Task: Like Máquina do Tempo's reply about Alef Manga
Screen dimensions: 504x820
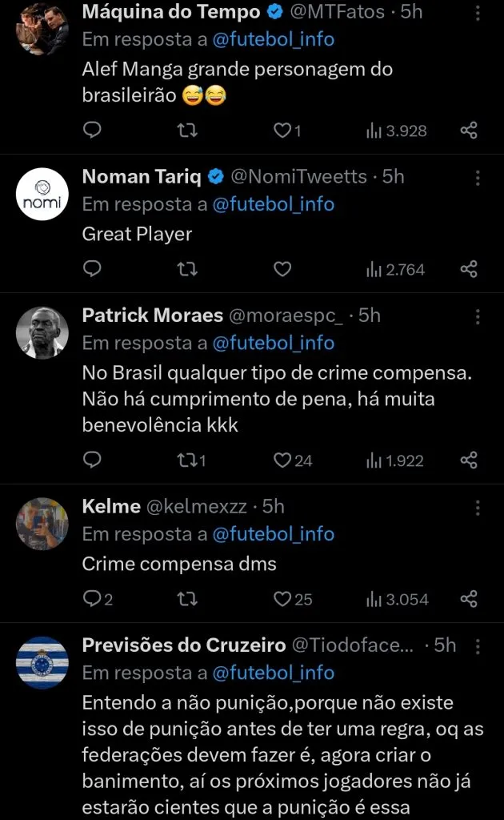Action: pos(282,131)
